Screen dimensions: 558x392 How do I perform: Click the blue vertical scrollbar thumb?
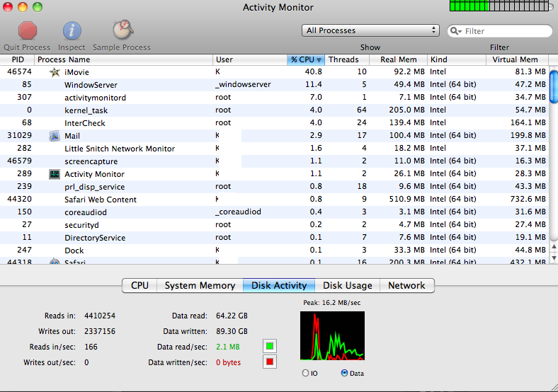coord(554,87)
